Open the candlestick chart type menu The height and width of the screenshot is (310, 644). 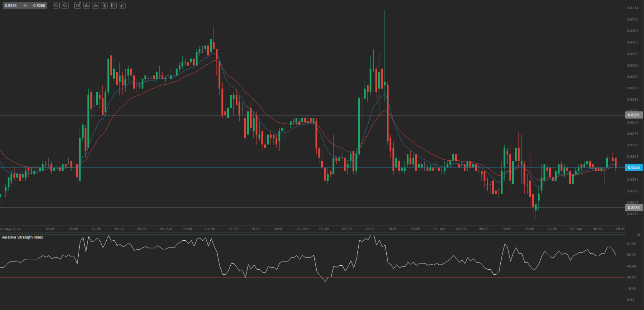point(87,5)
